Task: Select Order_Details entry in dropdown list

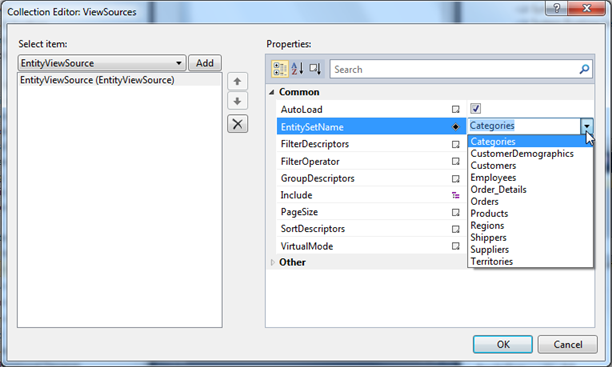Action: 498,190
